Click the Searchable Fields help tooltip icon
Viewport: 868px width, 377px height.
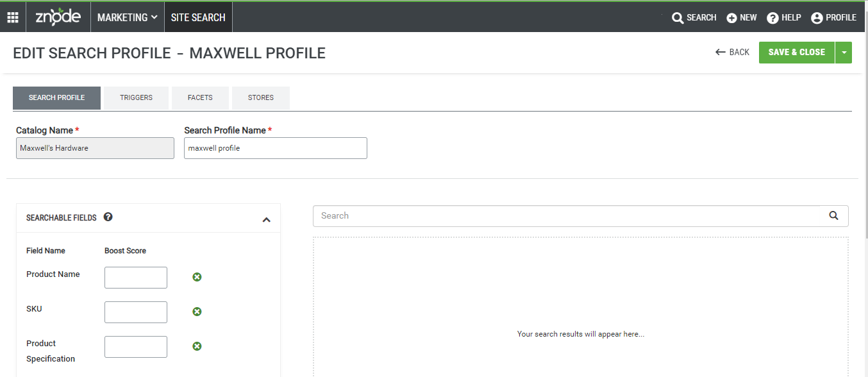coord(108,217)
